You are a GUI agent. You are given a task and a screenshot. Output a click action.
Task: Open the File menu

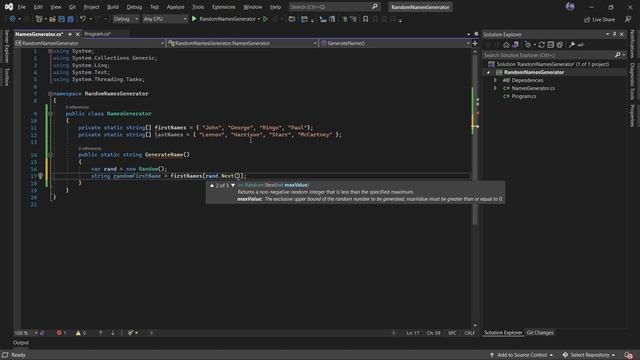[22, 7]
